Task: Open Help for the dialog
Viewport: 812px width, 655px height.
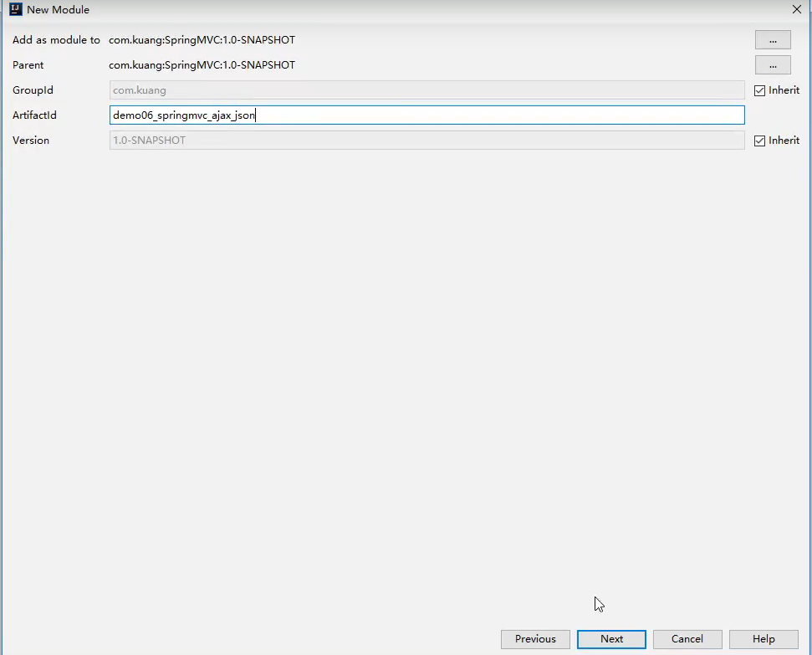Action: coord(763,639)
